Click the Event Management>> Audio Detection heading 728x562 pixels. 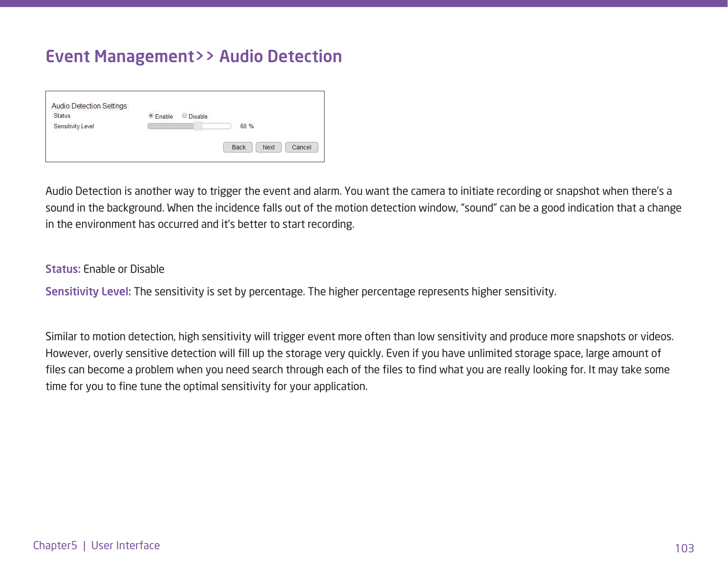(194, 56)
